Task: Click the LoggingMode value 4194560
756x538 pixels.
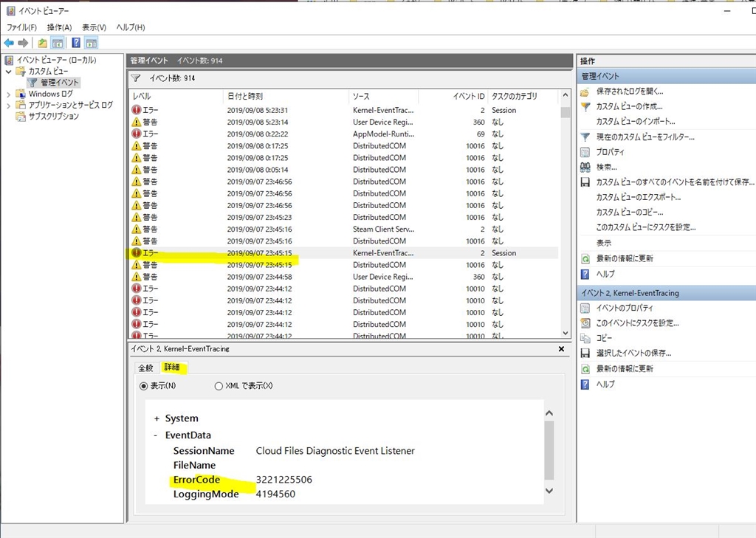Action: click(275, 494)
